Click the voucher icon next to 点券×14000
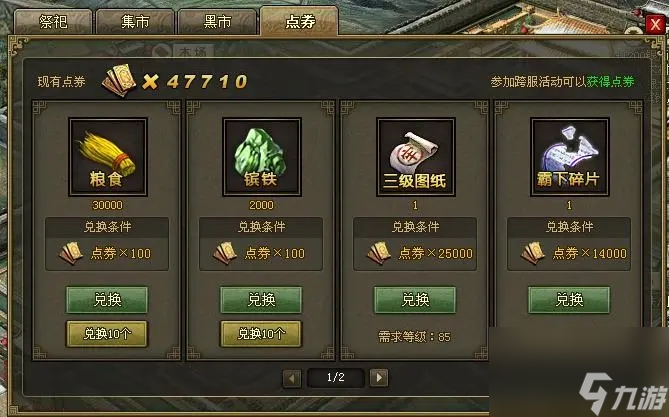This screenshot has height=417, width=669. [532, 253]
